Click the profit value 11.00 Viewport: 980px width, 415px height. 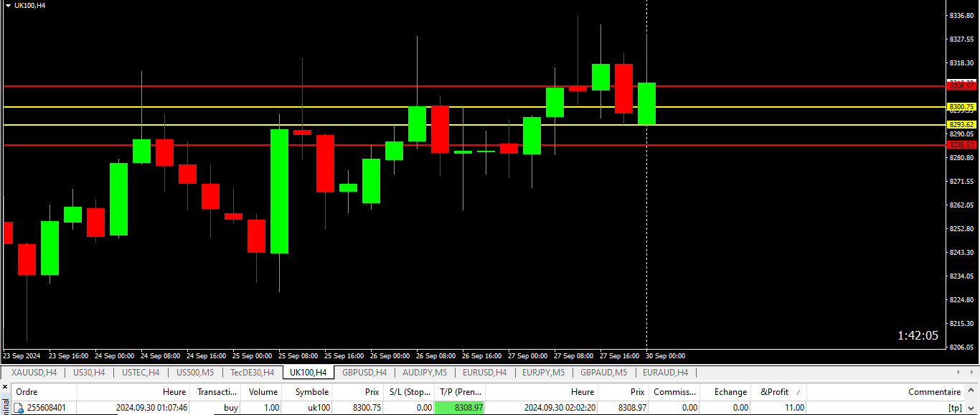(x=793, y=408)
